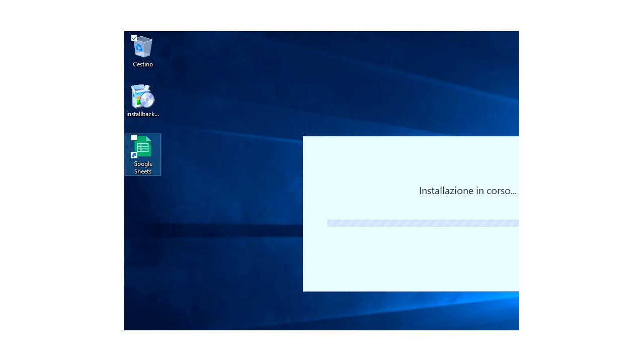The height and width of the screenshot is (362, 644).
Task: Click the "Installazione in corso..." message
Action: (467, 191)
